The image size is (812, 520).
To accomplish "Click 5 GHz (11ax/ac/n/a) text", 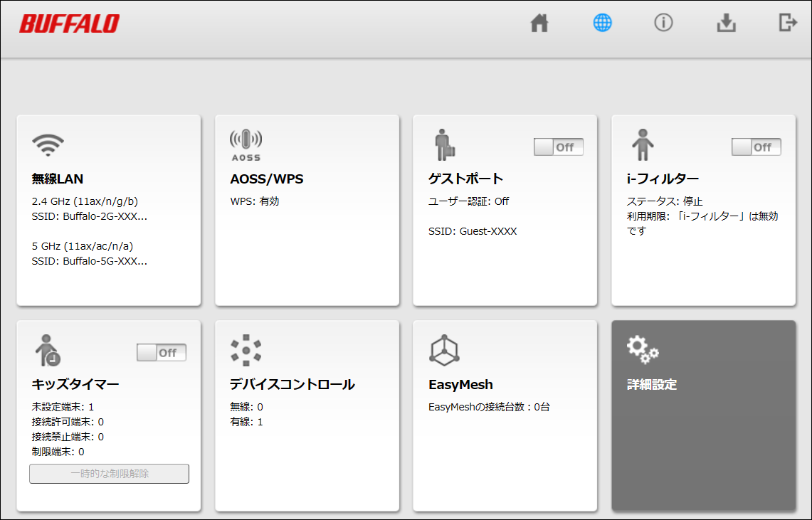I will pos(83,246).
